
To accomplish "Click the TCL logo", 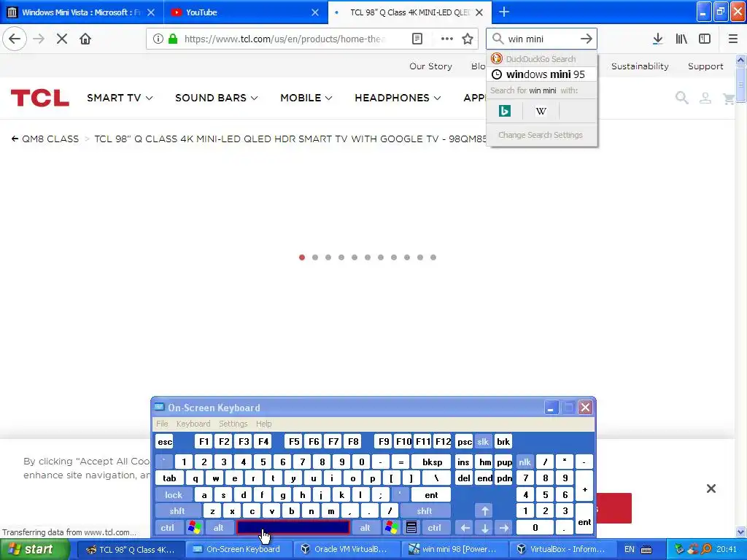I will (x=40, y=98).
